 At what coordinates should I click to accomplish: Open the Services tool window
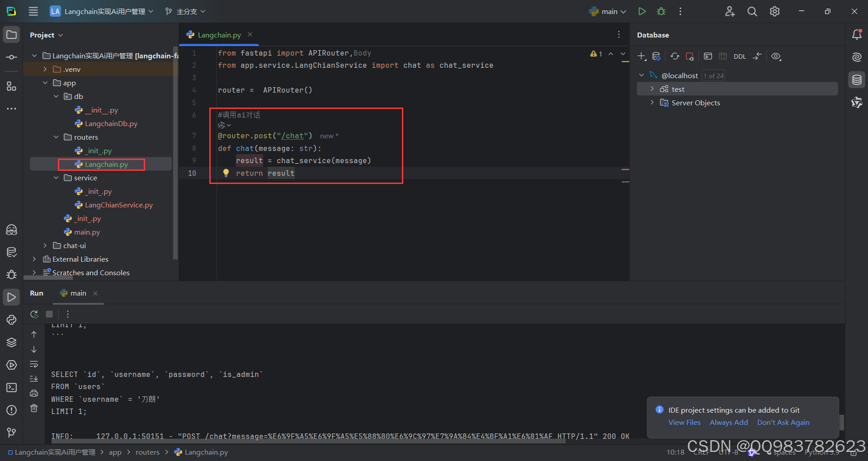[12, 365]
